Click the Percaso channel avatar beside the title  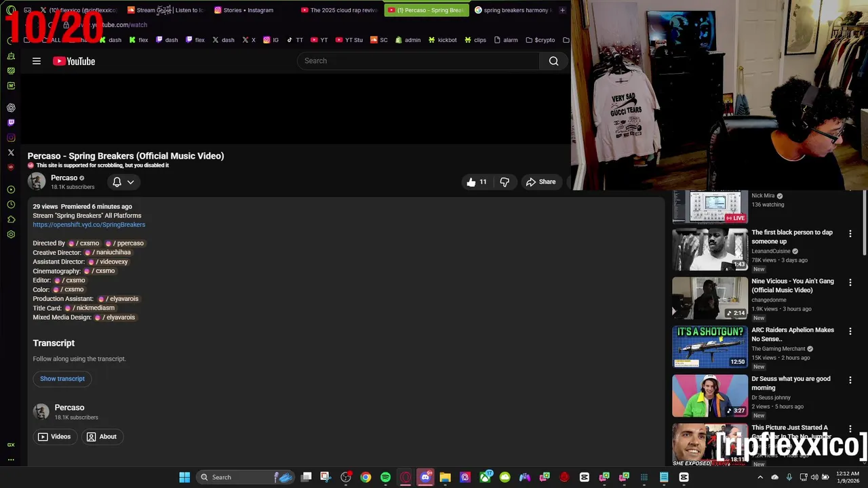pos(37,182)
